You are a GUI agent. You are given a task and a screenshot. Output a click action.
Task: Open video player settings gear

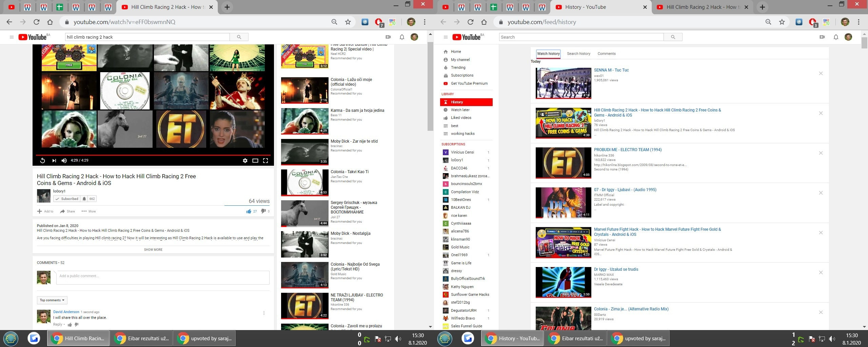pyautogui.click(x=245, y=161)
